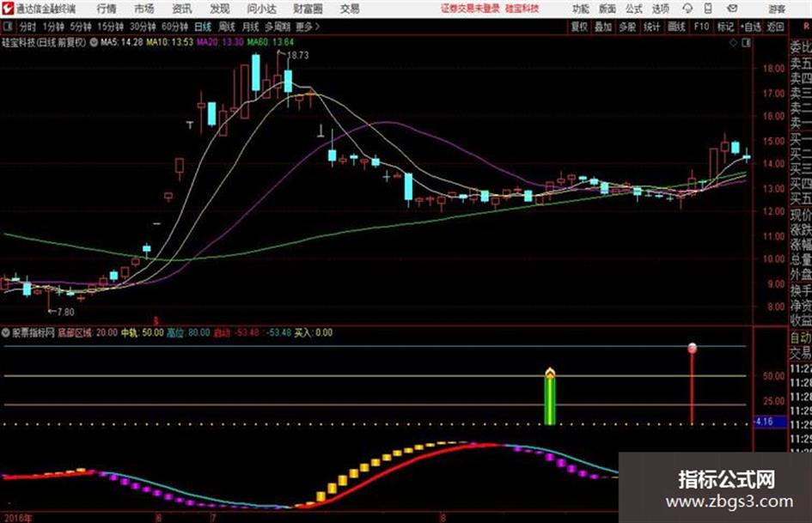Open the 功能 menu
This screenshot has width=812, height=523.
581,9
